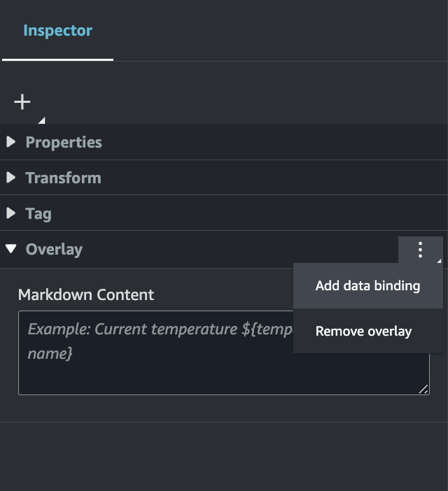Click the Markdown Content field label
This screenshot has width=448, height=491.
coord(86,294)
